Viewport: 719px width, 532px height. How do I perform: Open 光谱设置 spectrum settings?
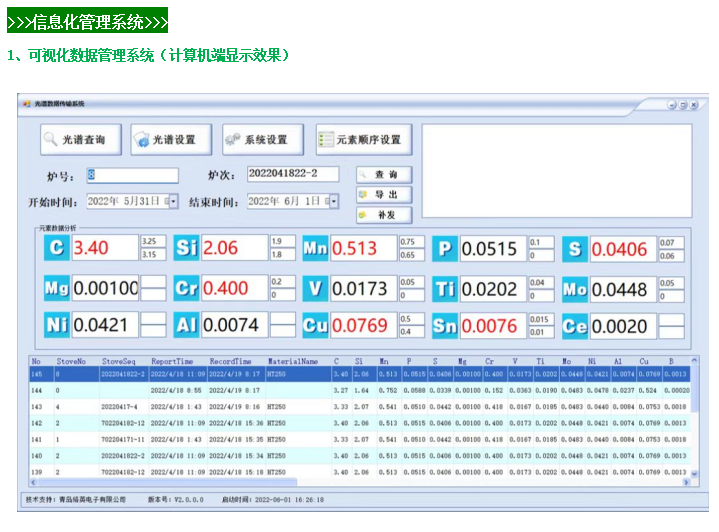click(165, 140)
